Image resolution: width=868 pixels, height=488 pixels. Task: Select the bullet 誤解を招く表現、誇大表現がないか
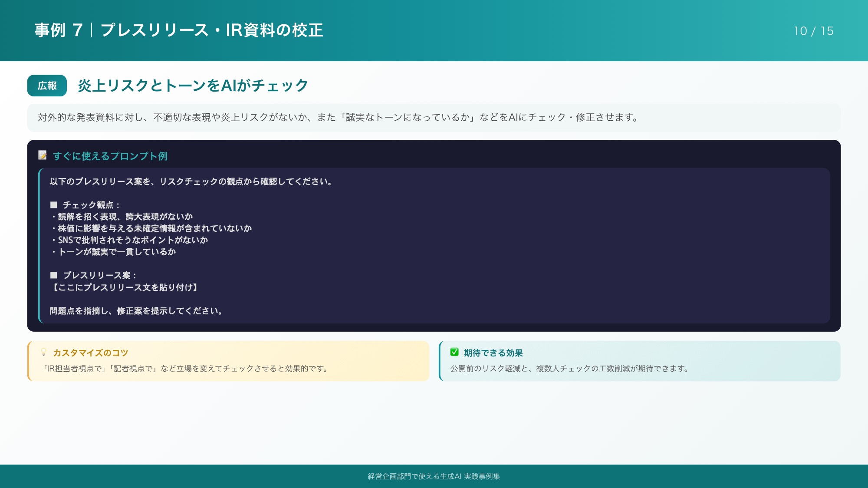[122, 217]
